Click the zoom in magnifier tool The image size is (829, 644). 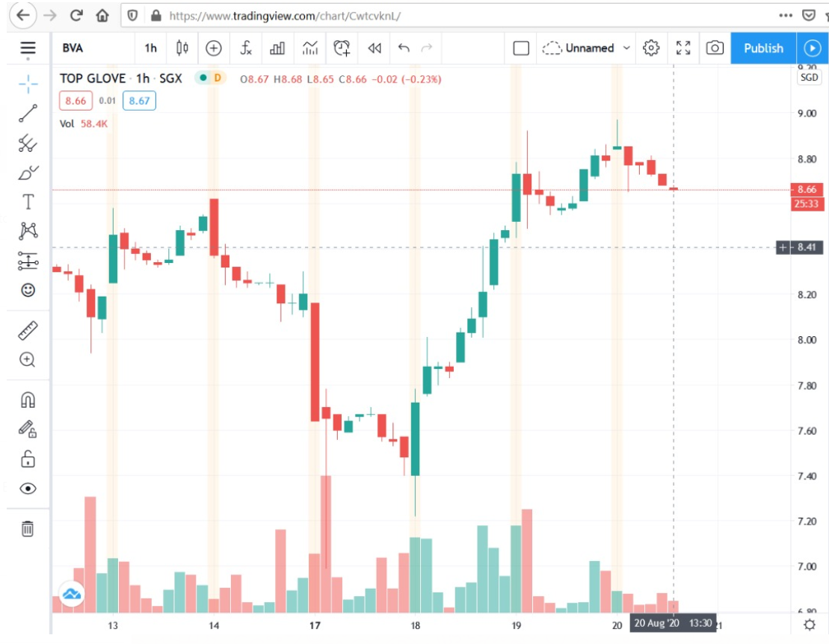(28, 360)
